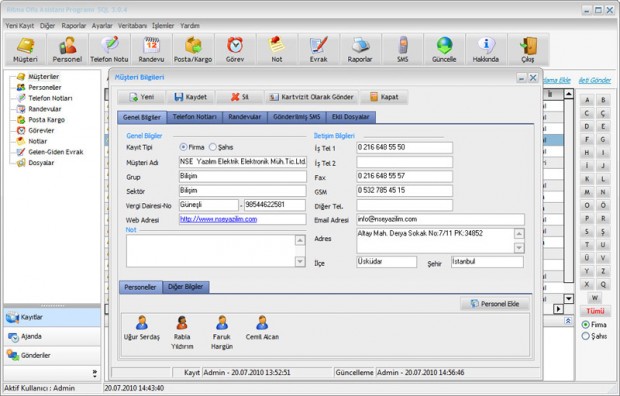Open Telefon Notları tree item
The image size is (620, 396).
(50, 98)
